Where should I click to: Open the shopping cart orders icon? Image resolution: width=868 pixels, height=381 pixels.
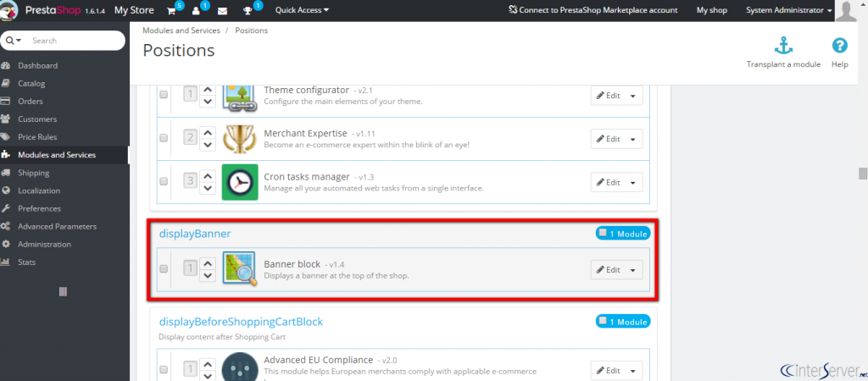[x=171, y=10]
